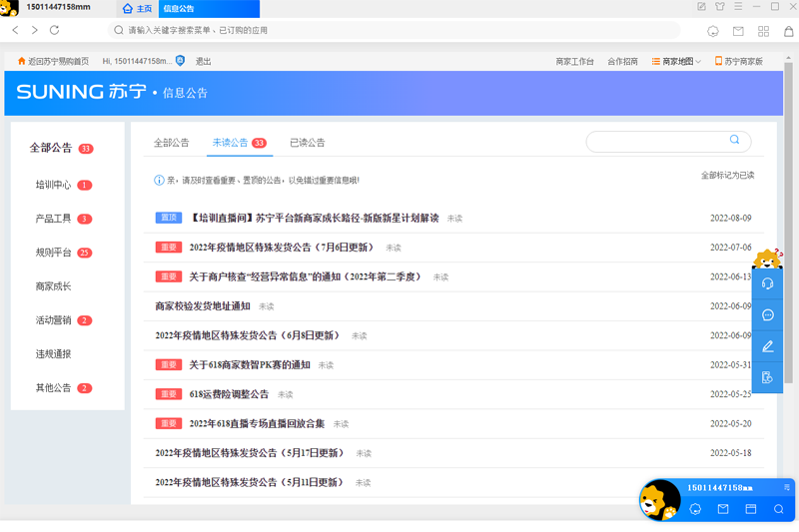
Task: Open 苏宁商家版 mobile link
Action: coord(739,61)
